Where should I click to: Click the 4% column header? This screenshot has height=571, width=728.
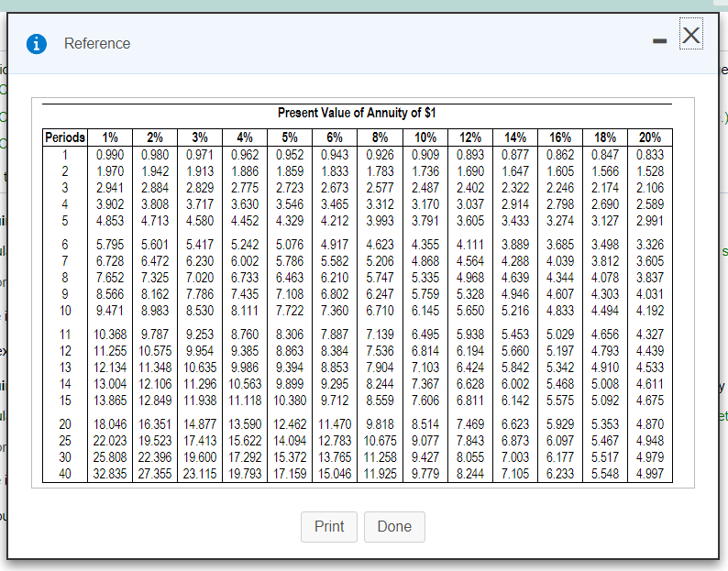click(245, 137)
